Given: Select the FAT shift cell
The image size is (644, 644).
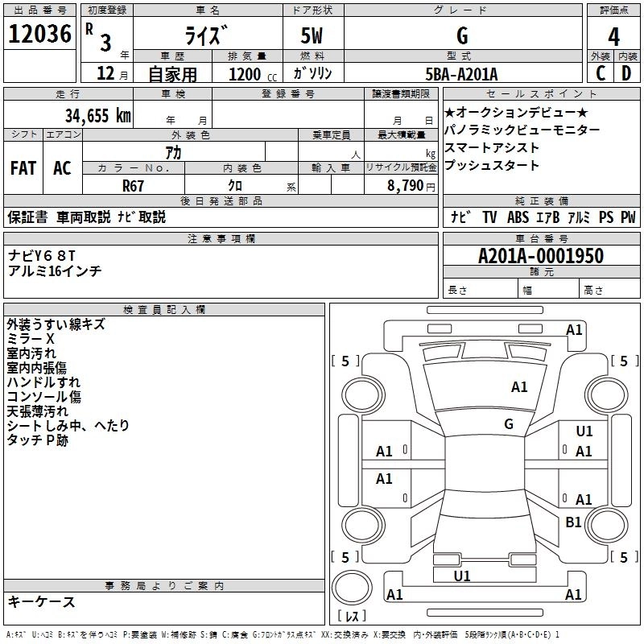Looking at the screenshot, I should (23, 168).
